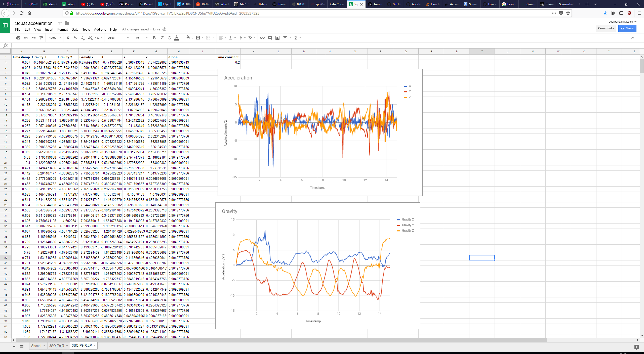Click the All changes saved in Drive text
Screen dimensions: 644x354
(141, 29)
